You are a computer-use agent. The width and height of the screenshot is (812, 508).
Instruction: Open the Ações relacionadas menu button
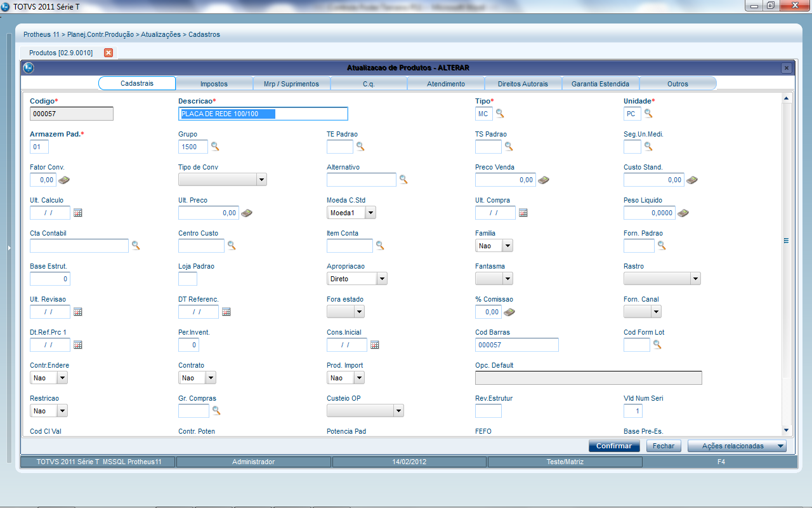(737, 446)
